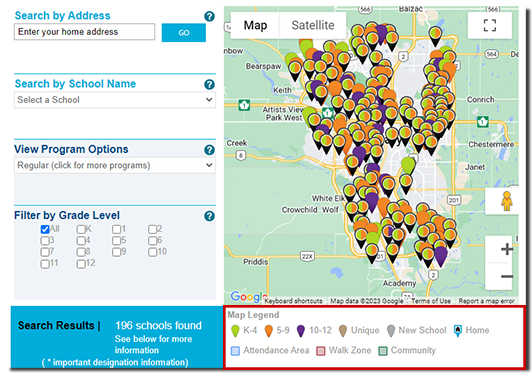Check the grade 9 checkbox
The height and width of the screenshot is (374, 532).
coord(116,252)
